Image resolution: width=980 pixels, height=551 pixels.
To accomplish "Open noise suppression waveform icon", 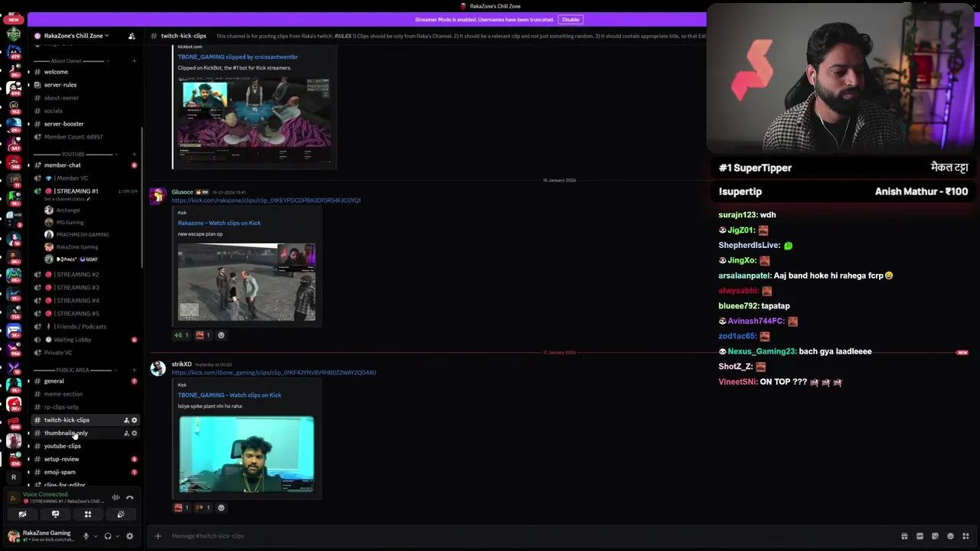I will point(116,497).
